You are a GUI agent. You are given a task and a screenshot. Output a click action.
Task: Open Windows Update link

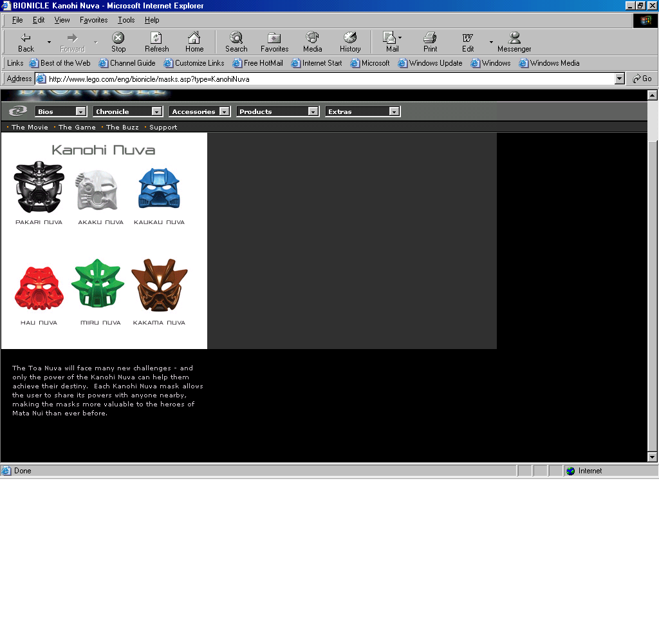(x=431, y=63)
